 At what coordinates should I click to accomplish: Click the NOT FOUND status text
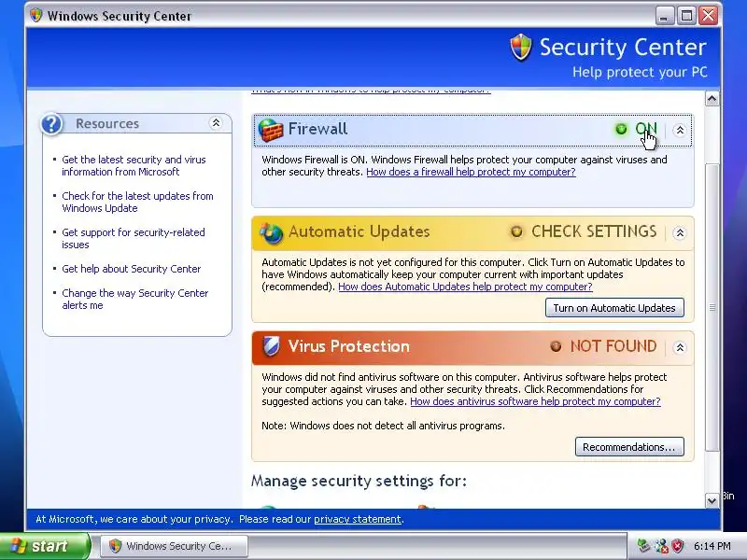[613, 346]
